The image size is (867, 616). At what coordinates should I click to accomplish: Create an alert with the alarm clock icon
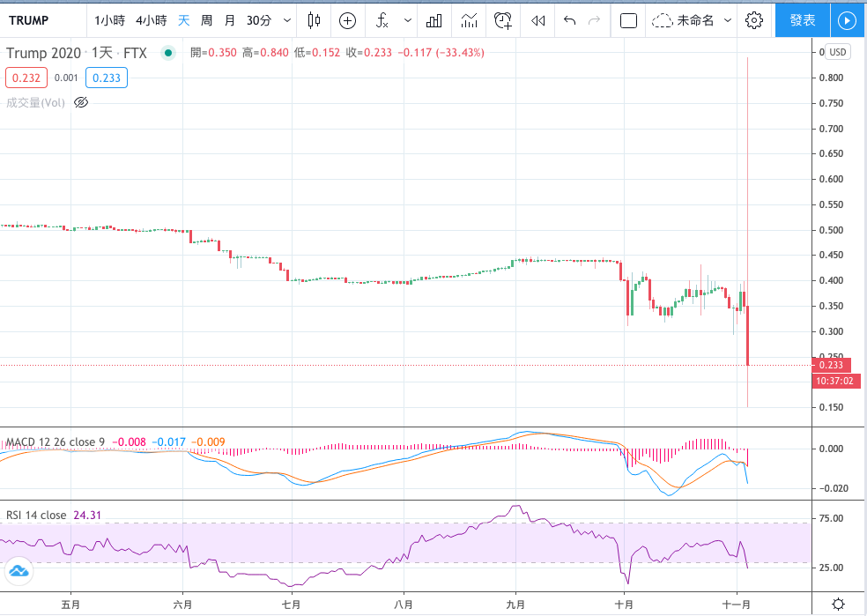[502, 21]
